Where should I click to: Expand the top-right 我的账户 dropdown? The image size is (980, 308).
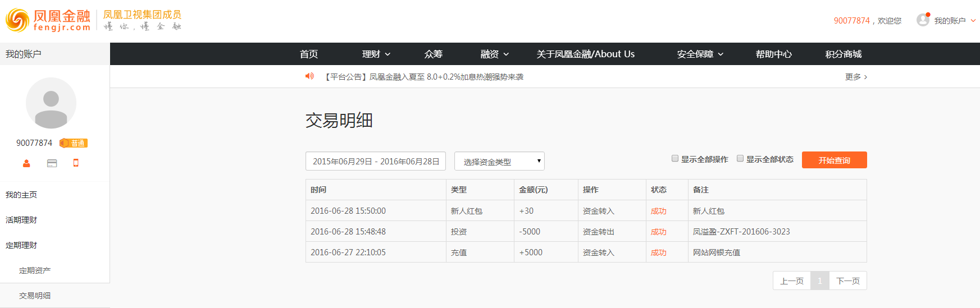[955, 21]
